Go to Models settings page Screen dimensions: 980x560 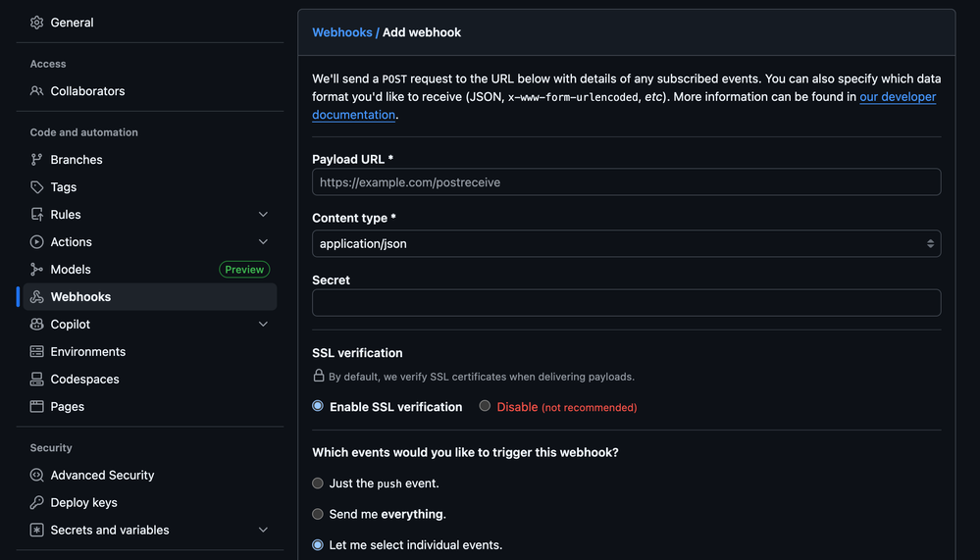71,270
